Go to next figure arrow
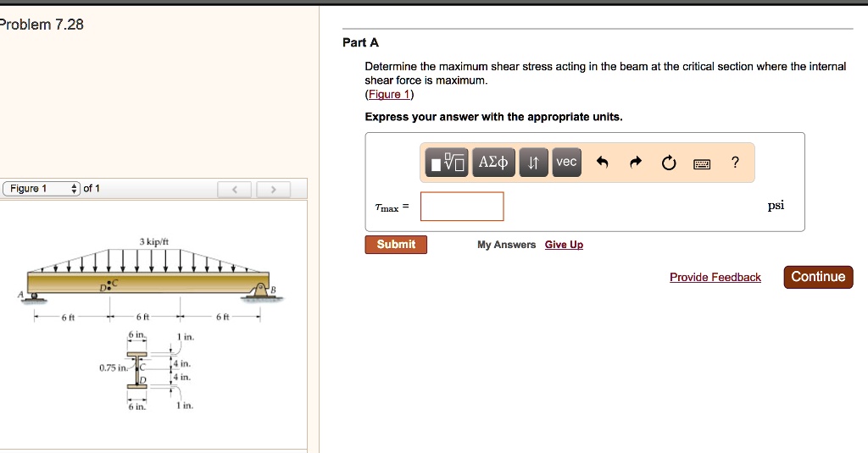This screenshot has width=868, height=453. tap(273, 189)
